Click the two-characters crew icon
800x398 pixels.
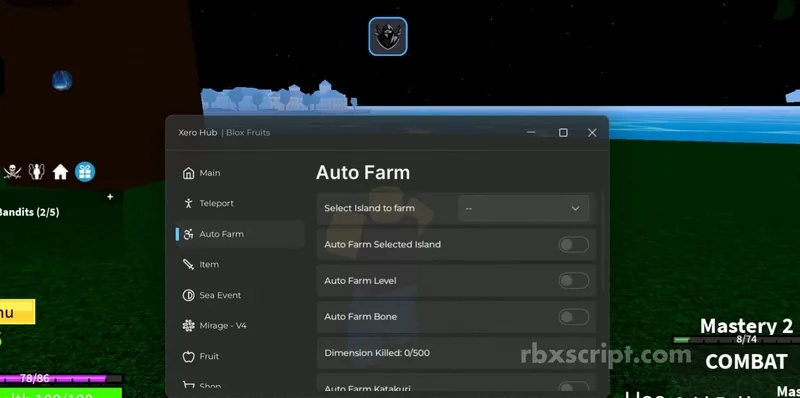pos(37,172)
